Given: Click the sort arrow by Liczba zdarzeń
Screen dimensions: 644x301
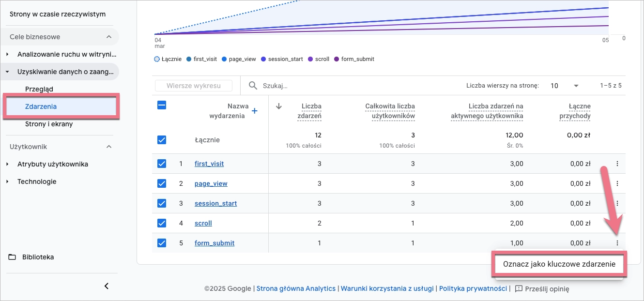Looking at the screenshot, I should point(279,106).
